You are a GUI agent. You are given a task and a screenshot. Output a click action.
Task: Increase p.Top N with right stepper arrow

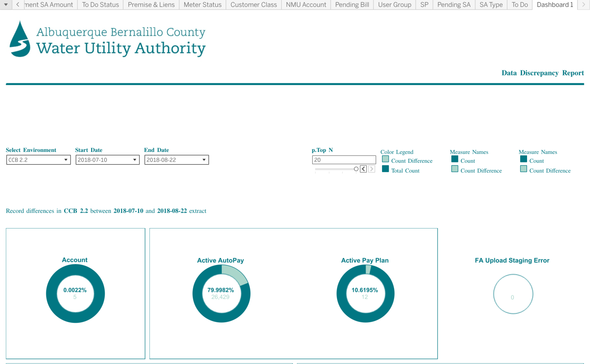click(372, 169)
